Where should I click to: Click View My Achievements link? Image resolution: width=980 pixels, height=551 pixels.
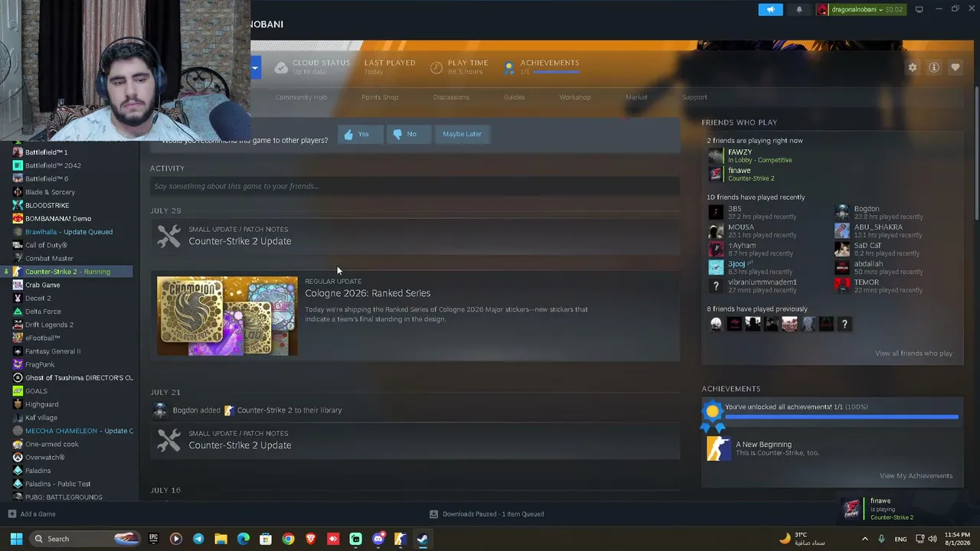916,476
